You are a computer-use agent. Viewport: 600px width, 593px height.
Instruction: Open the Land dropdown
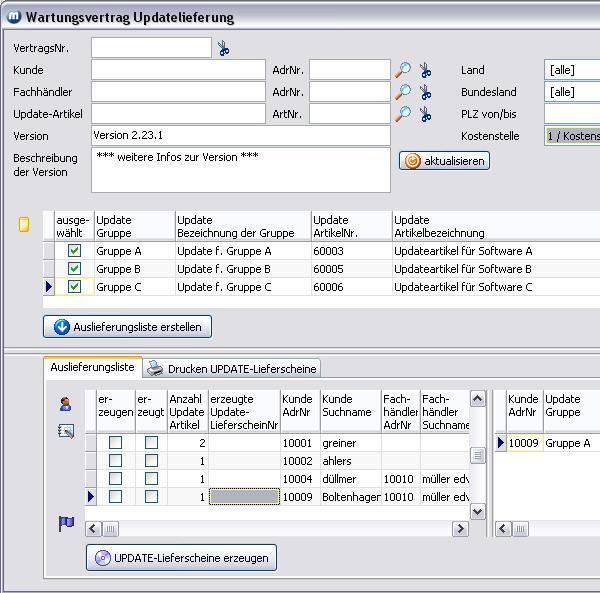[x=571, y=70]
